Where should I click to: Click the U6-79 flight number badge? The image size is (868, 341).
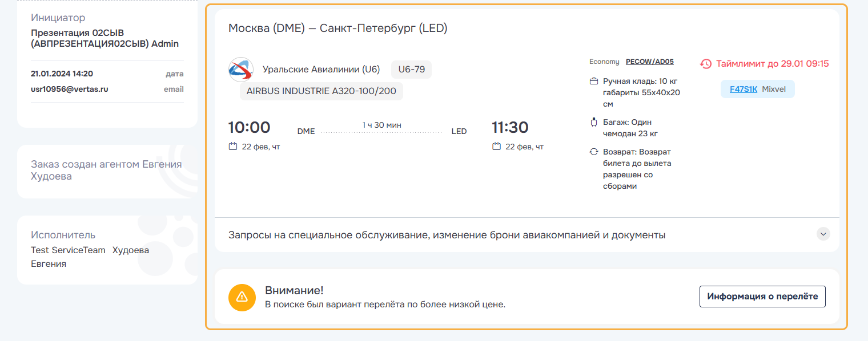(411, 70)
